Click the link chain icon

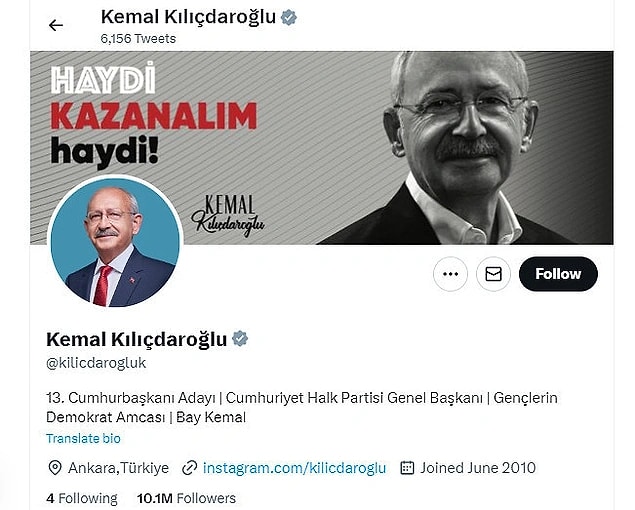[189, 468]
